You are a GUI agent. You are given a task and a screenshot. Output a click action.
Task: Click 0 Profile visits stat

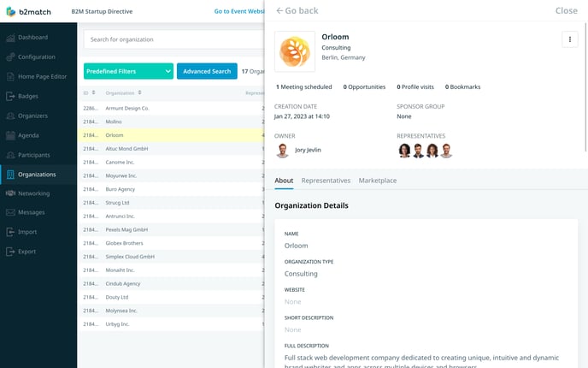point(415,86)
